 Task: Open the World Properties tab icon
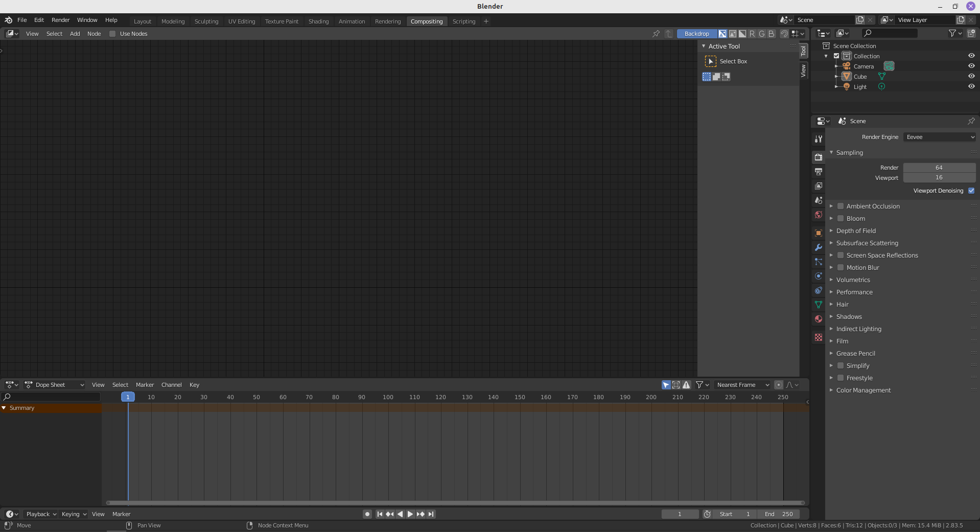[x=819, y=215]
